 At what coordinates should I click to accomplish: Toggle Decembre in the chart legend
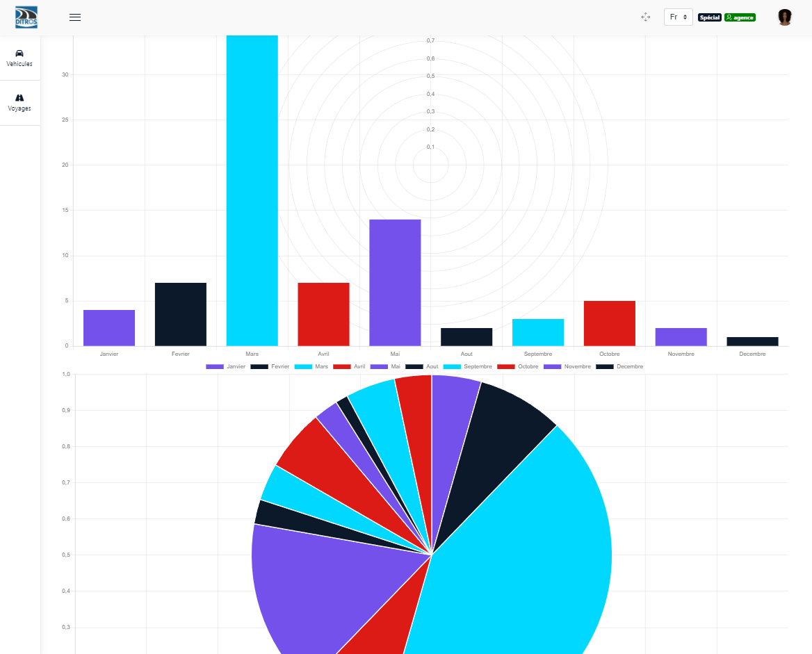pyautogui.click(x=619, y=366)
